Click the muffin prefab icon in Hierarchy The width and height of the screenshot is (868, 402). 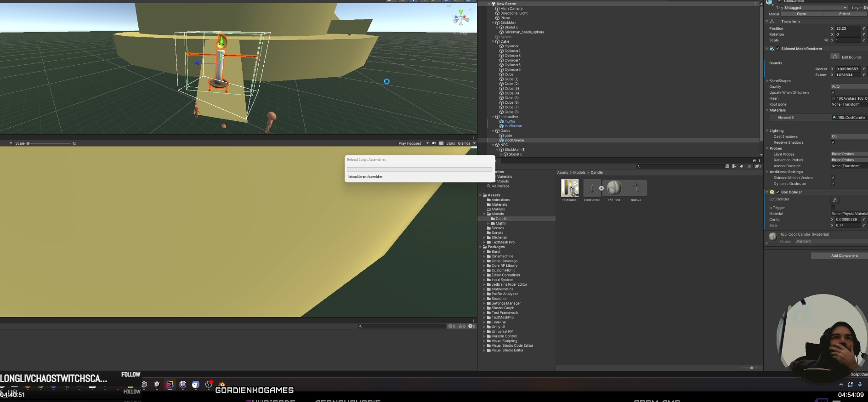[x=502, y=121]
